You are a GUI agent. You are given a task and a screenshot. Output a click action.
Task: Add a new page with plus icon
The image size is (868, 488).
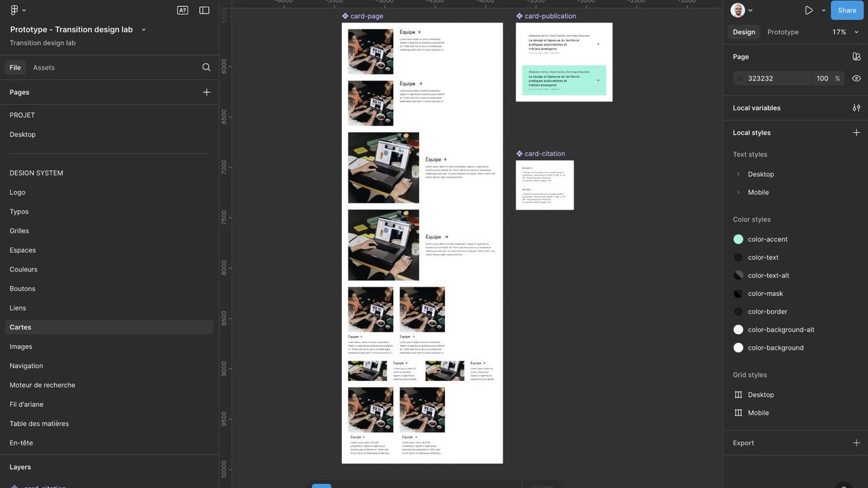[x=206, y=92]
